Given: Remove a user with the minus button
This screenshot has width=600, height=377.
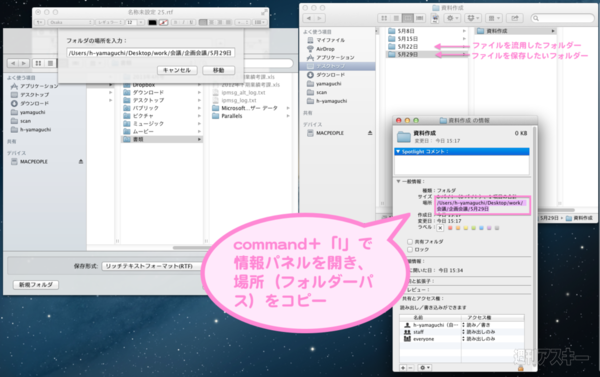Looking at the screenshot, I should tap(410, 368).
